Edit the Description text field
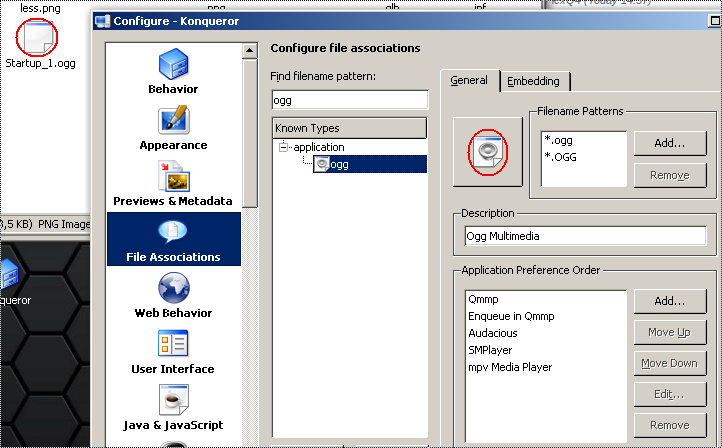This screenshot has width=722, height=448. tap(585, 236)
